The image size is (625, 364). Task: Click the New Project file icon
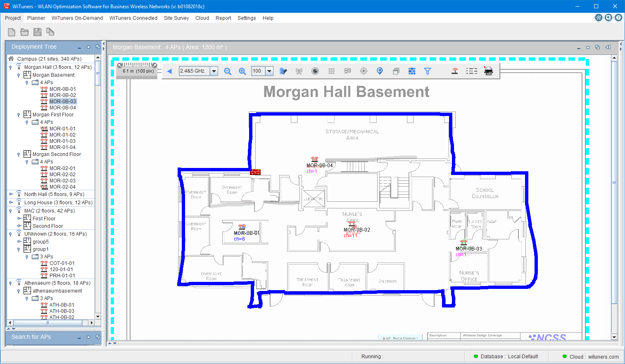[x=12, y=32]
